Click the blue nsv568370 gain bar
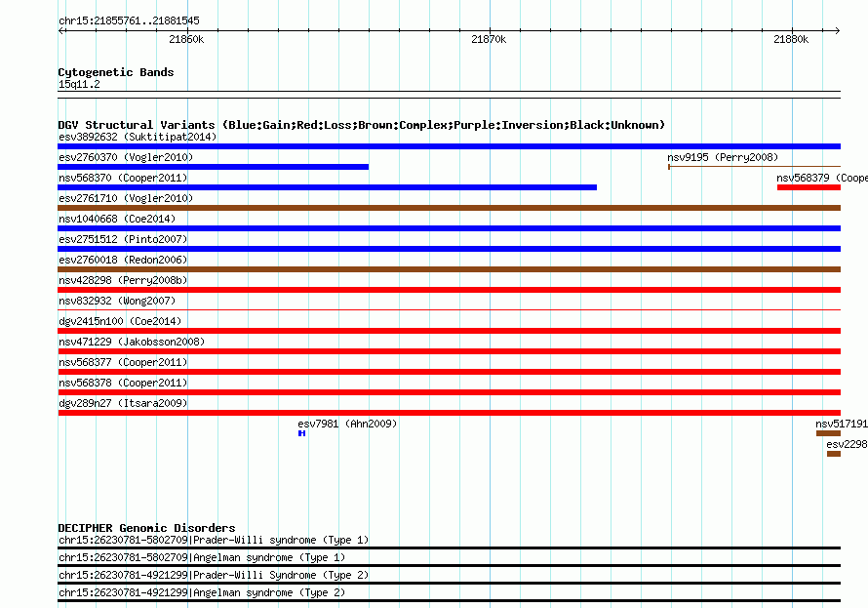868x608 pixels. point(327,187)
